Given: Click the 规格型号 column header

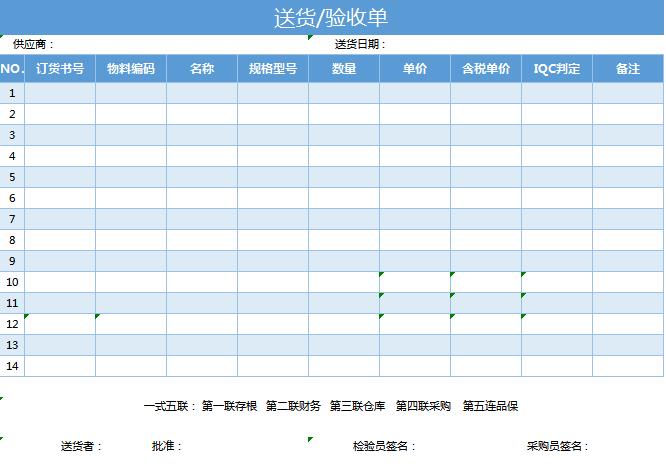Looking at the screenshot, I should (273, 69).
